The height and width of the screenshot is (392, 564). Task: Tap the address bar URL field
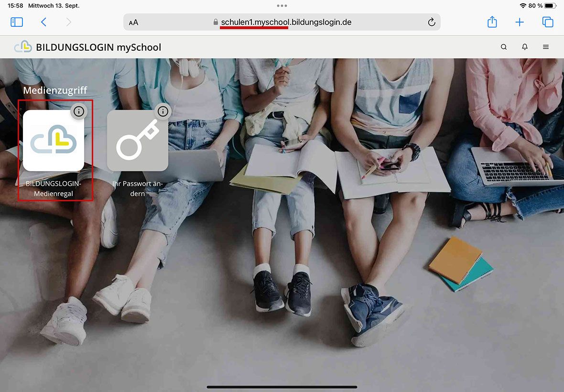(x=286, y=22)
